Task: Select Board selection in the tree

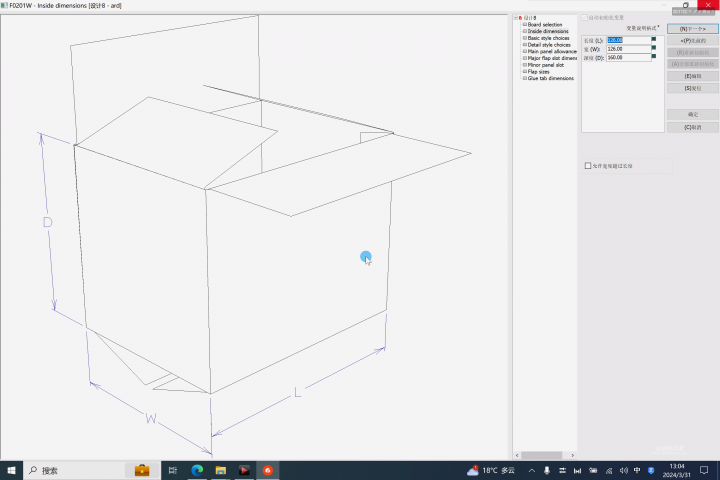Action: 545,24
